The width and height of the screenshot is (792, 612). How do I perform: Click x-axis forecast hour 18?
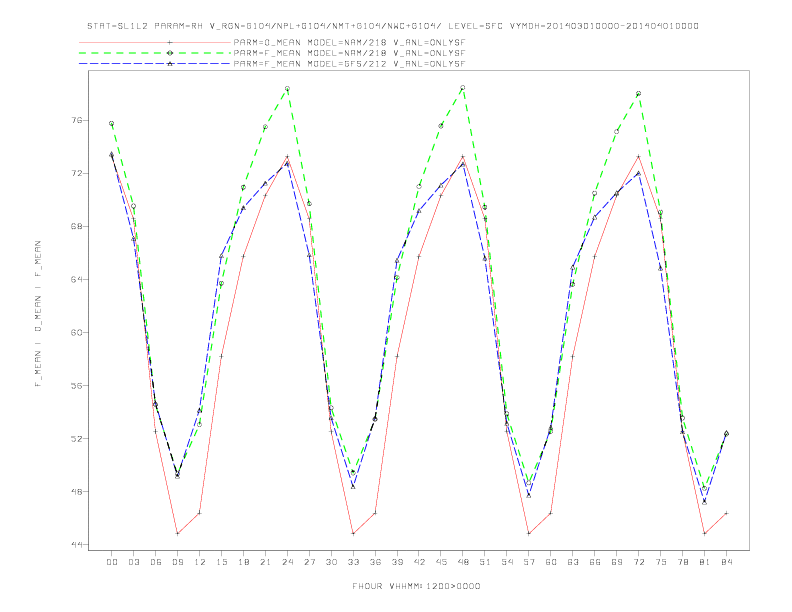(x=243, y=562)
